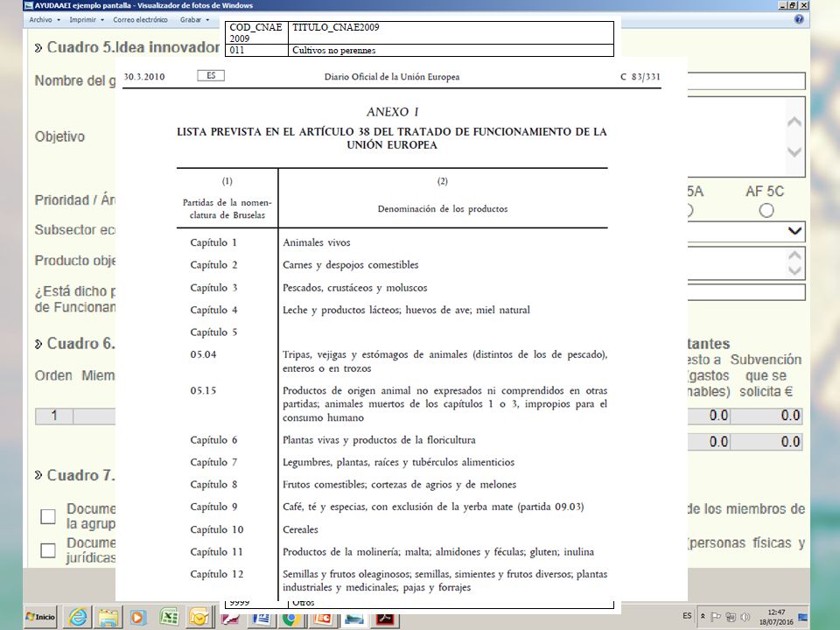
Task: Click the taskbar clock showing 12:47
Action: [x=776, y=617]
